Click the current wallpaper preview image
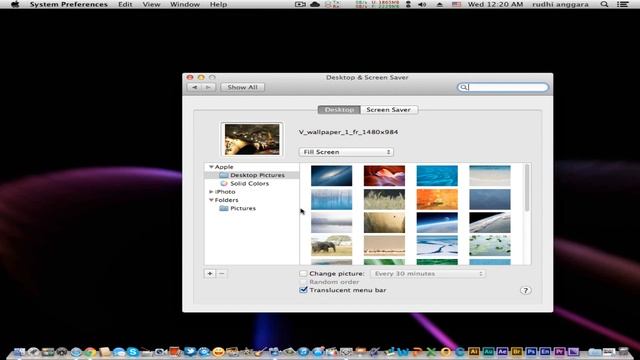This screenshot has width=640, height=360. tap(252, 139)
